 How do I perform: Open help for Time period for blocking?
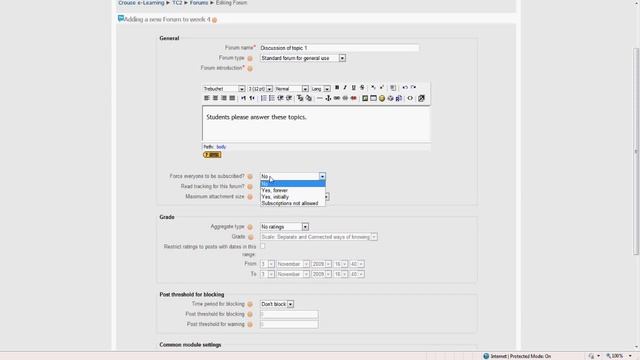tap(250, 304)
